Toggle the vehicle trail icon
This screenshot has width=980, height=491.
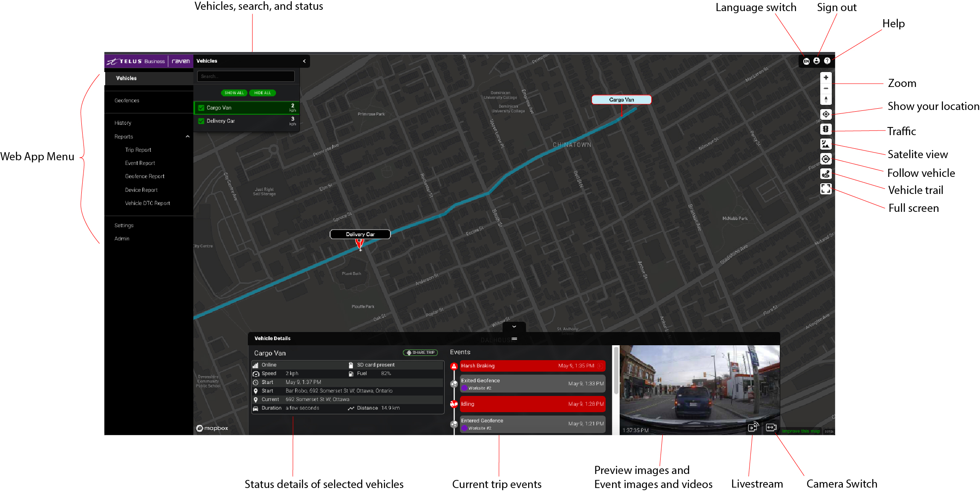tap(826, 174)
